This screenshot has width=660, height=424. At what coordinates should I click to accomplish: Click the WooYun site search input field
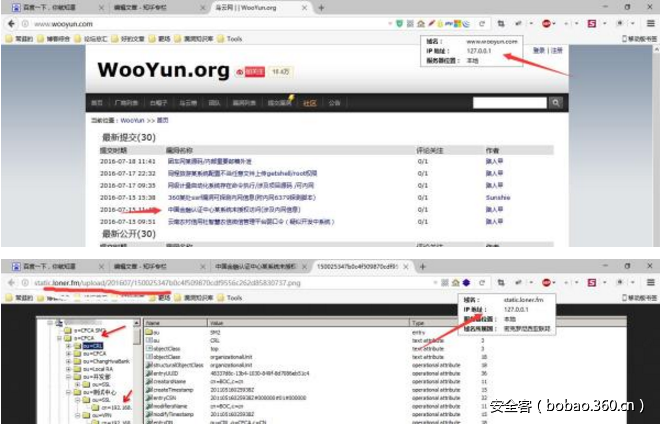pyautogui.click(x=505, y=103)
